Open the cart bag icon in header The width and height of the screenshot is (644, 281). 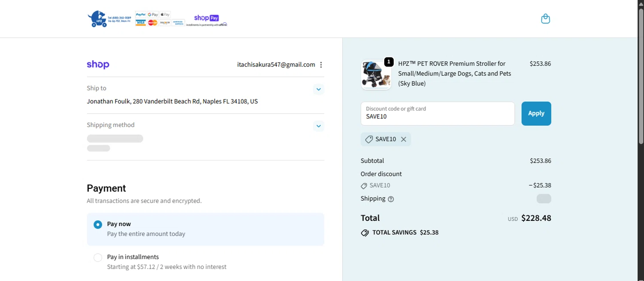point(545,19)
